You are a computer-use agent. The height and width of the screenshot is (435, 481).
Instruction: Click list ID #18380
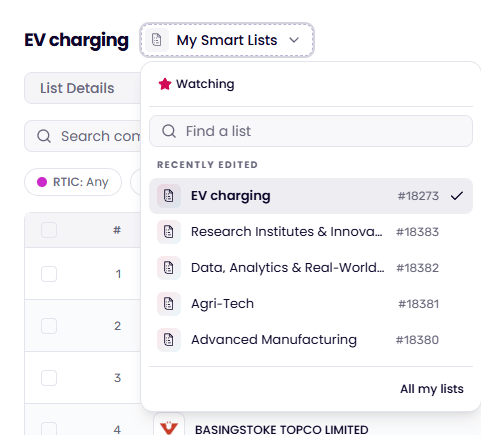click(417, 340)
